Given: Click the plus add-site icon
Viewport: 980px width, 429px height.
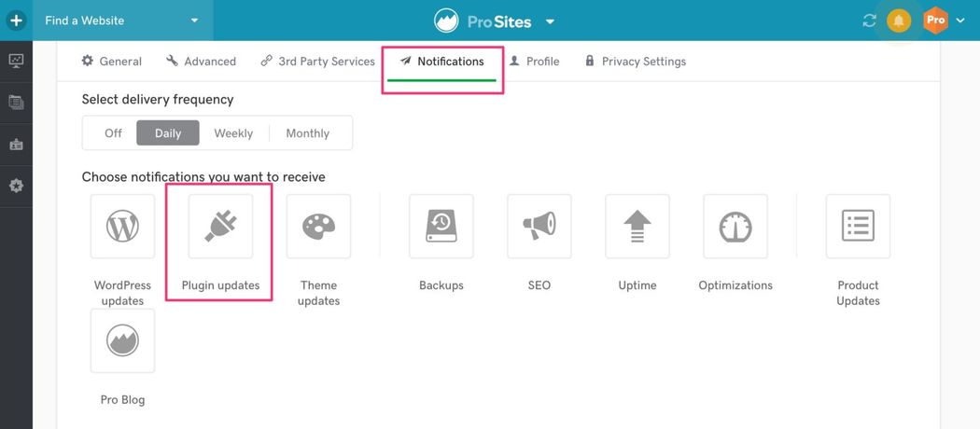Looking at the screenshot, I should (16, 20).
